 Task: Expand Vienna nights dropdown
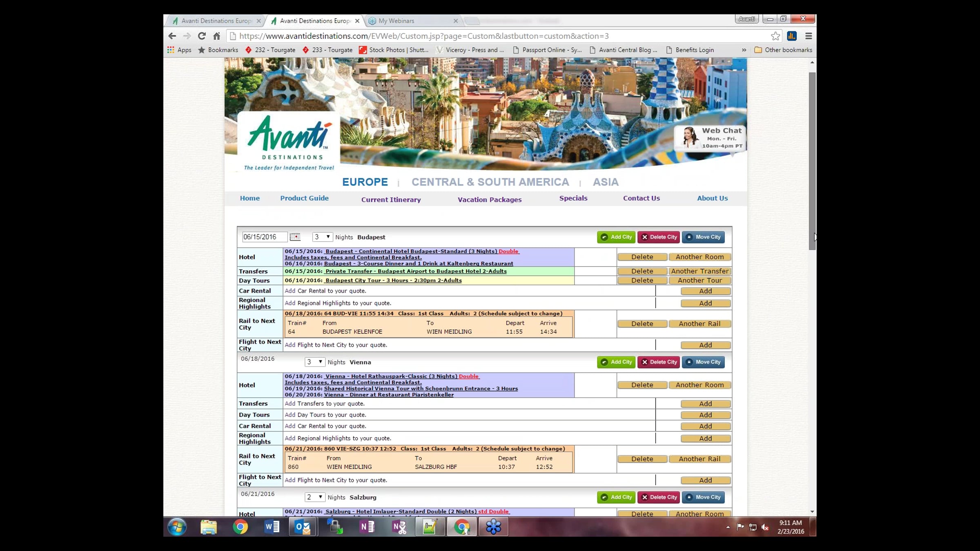point(315,362)
